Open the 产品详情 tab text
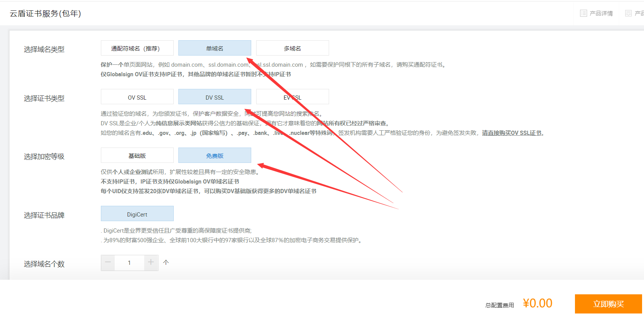644x320 pixels. (x=601, y=13)
